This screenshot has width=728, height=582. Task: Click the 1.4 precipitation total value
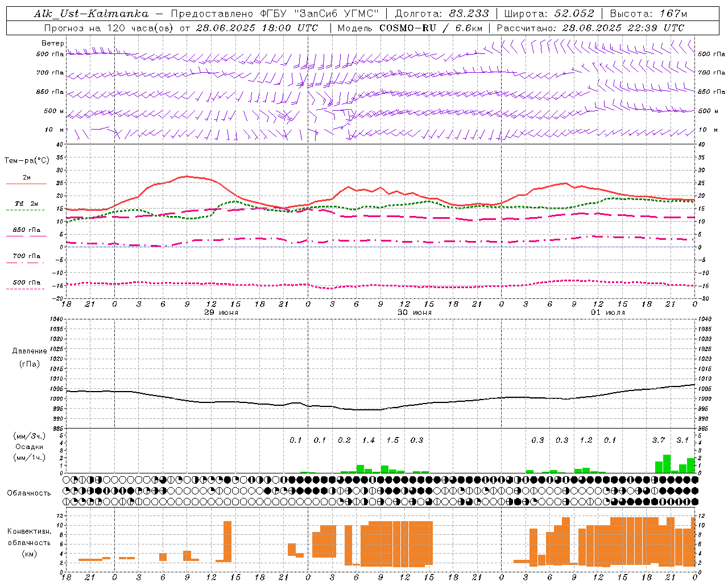click(369, 440)
